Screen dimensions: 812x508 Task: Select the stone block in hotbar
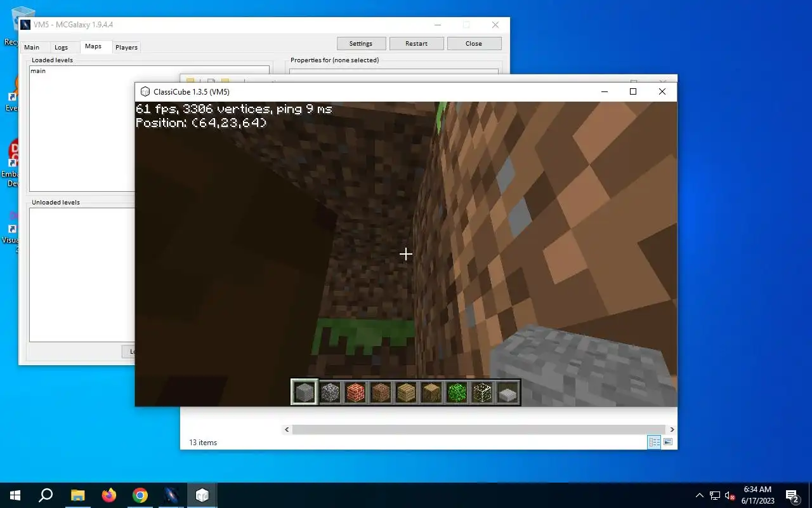(x=304, y=392)
